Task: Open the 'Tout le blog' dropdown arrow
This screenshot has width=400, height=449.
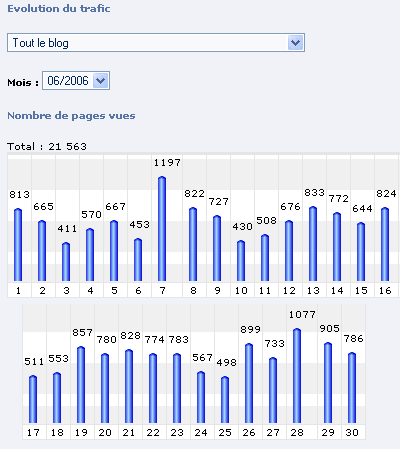Action: 295,43
